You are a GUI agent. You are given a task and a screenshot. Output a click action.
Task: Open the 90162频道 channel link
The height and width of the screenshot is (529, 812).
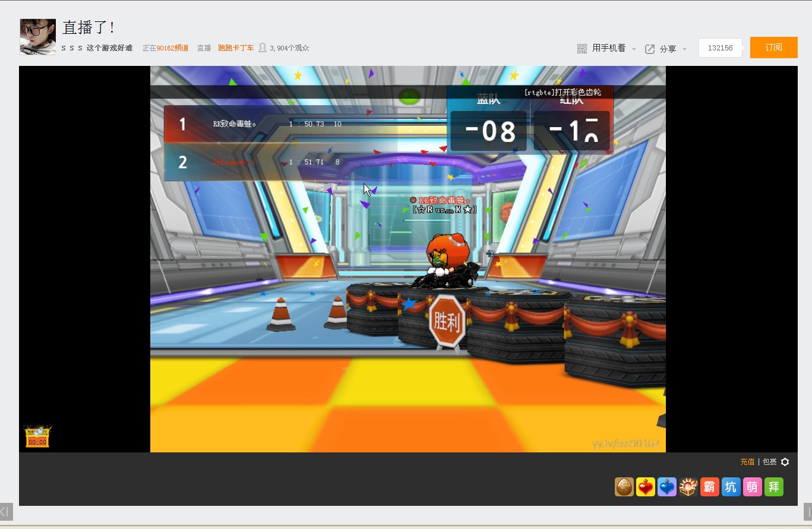pyautogui.click(x=172, y=48)
